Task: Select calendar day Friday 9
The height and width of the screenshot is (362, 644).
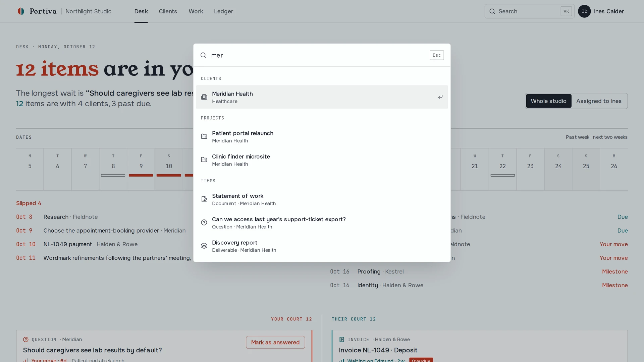Action: coord(141,169)
